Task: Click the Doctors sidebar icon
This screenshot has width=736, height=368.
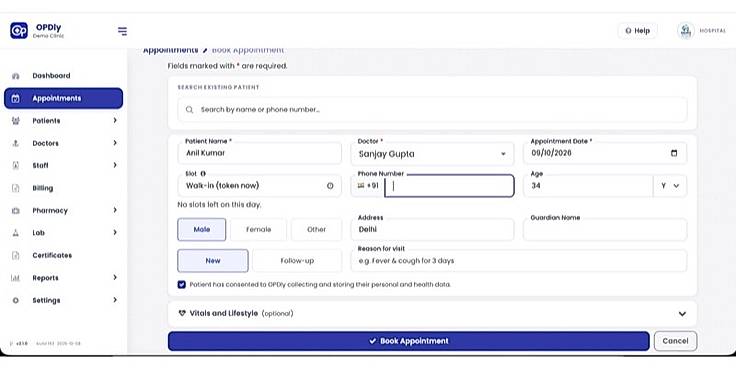Action: click(15, 143)
